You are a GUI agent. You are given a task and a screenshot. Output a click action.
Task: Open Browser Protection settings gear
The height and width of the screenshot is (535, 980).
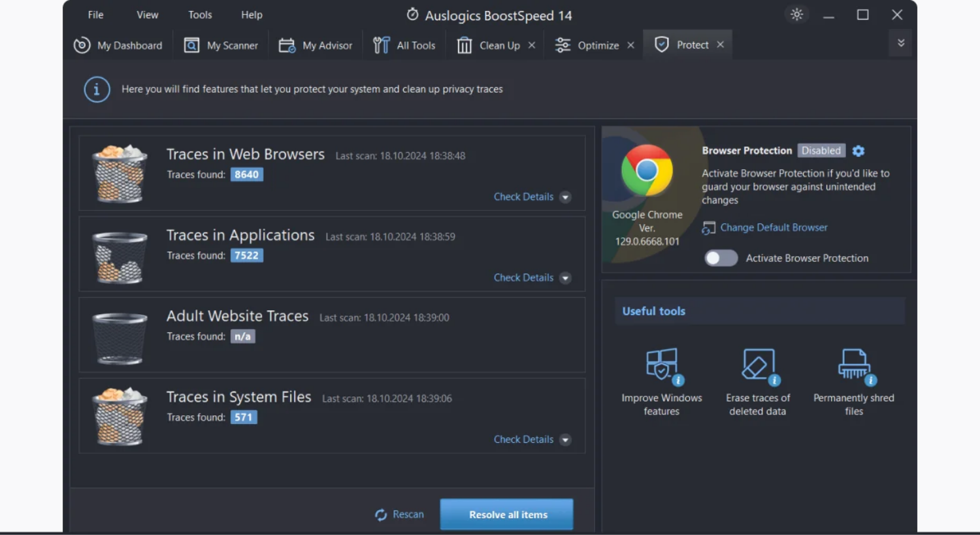(858, 150)
